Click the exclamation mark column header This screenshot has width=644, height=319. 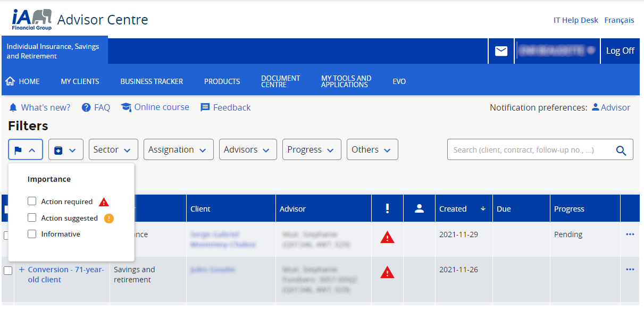tap(387, 208)
